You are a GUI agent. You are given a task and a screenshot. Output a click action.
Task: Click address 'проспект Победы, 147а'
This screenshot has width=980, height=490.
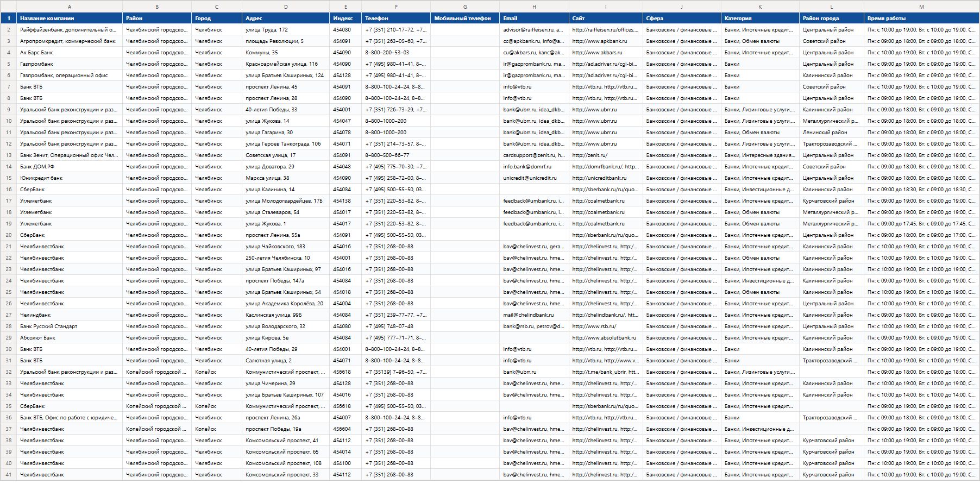tap(286, 281)
